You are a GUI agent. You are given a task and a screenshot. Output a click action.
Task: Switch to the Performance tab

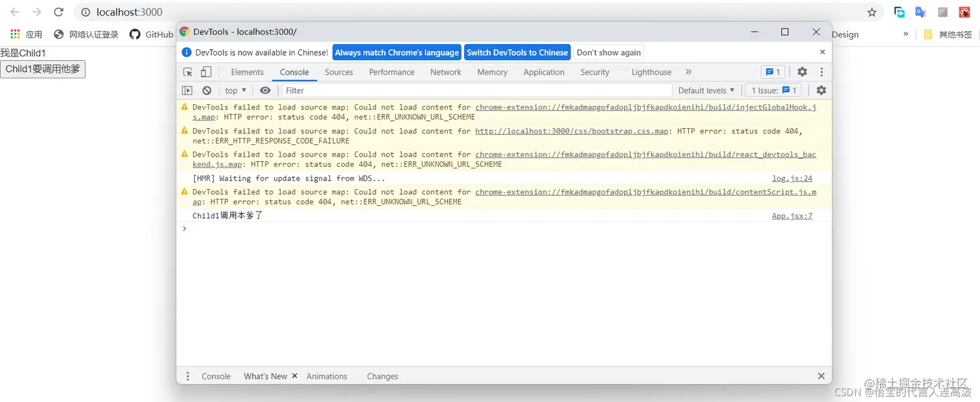(391, 72)
